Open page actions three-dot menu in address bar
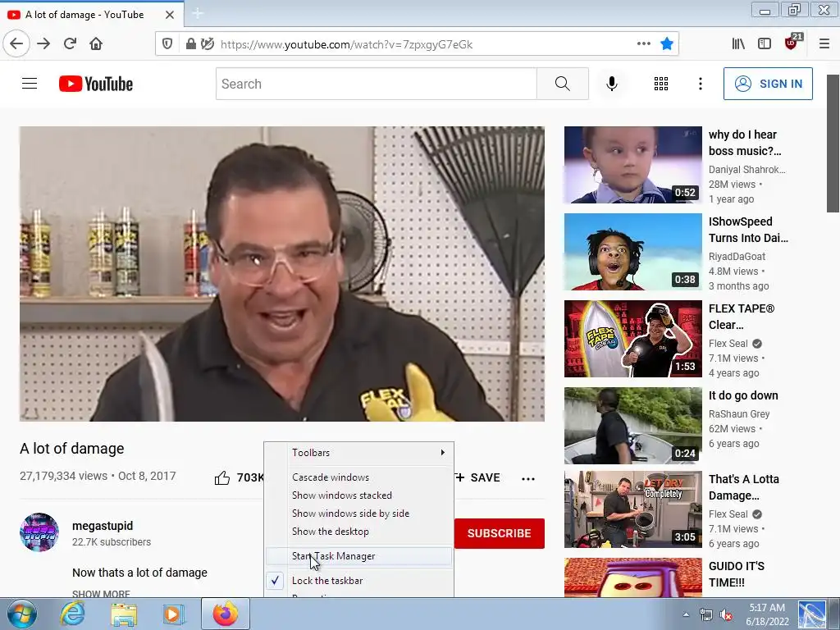 coord(643,44)
